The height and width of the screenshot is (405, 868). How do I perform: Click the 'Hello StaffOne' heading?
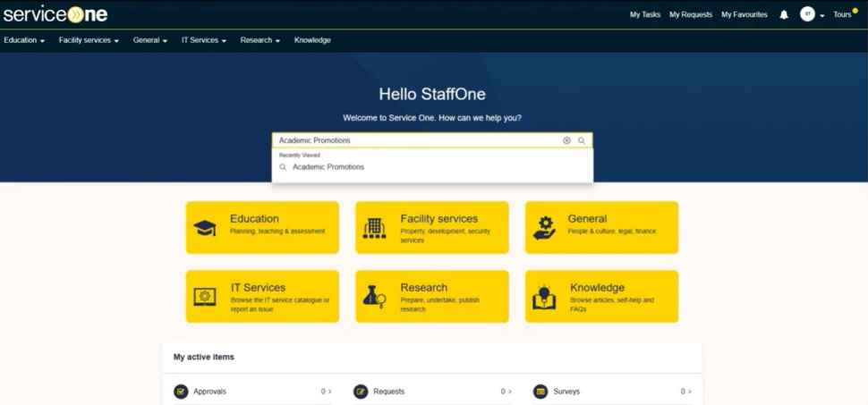pyautogui.click(x=432, y=94)
